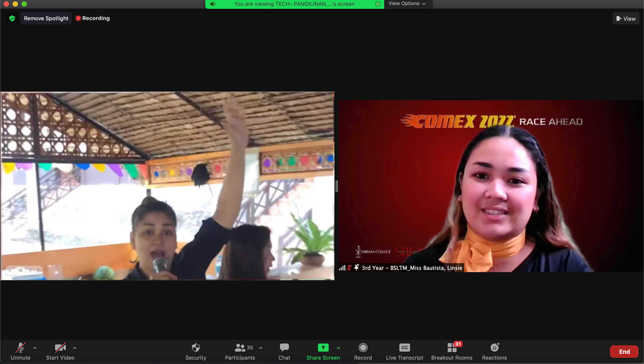The height and width of the screenshot is (364, 644).
Task: Click the name label '3rd Year – BSLTM_Miss Bautista, Linsie'
Action: [412, 268]
